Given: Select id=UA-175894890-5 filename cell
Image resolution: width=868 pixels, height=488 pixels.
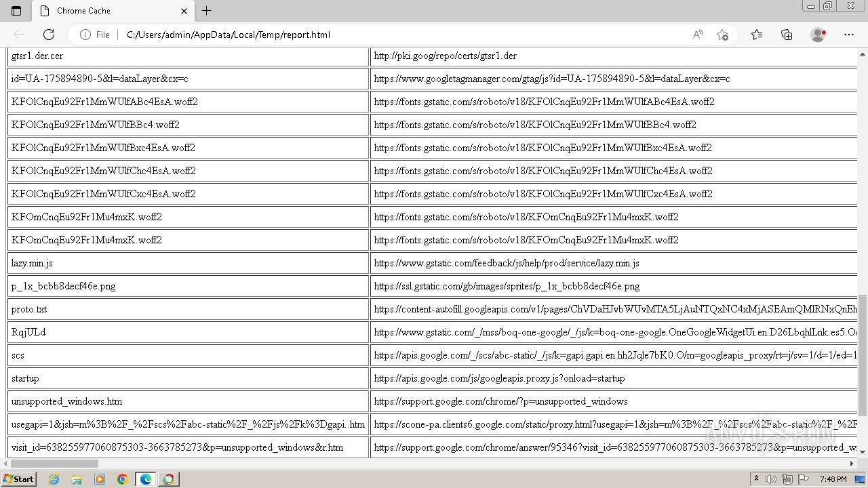Looking at the screenshot, I should [188, 79].
